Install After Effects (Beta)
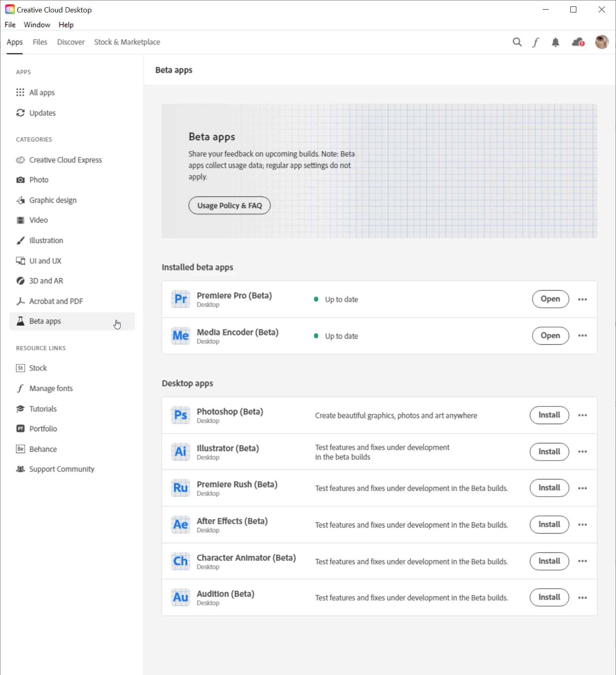This screenshot has height=675, width=616. click(549, 524)
